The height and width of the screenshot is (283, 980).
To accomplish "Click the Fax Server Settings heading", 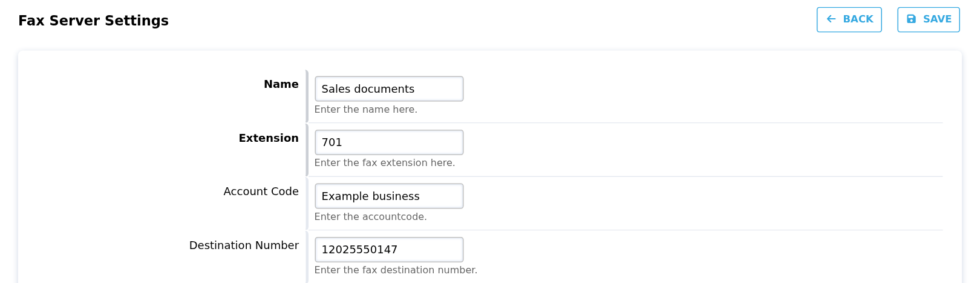I will click(x=93, y=21).
